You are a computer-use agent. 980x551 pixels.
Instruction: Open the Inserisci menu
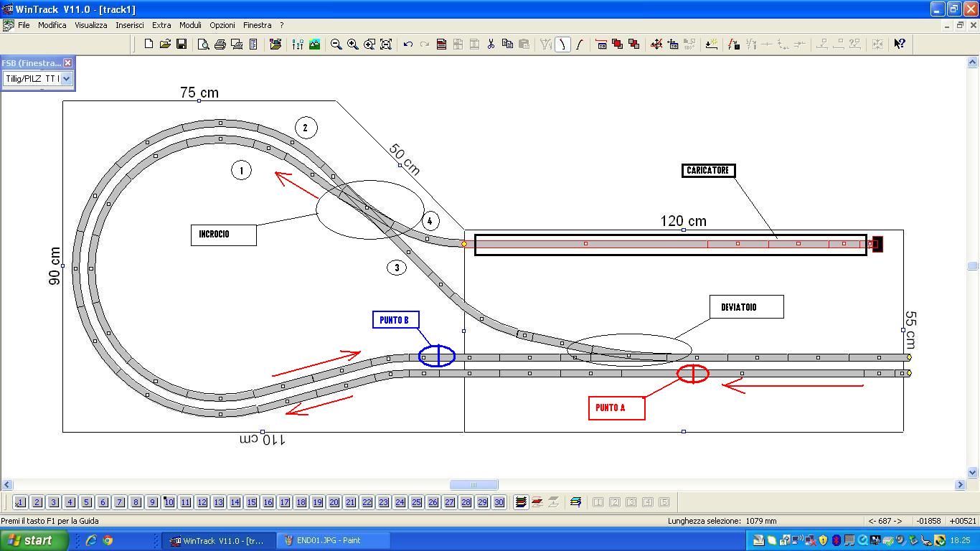tap(130, 25)
